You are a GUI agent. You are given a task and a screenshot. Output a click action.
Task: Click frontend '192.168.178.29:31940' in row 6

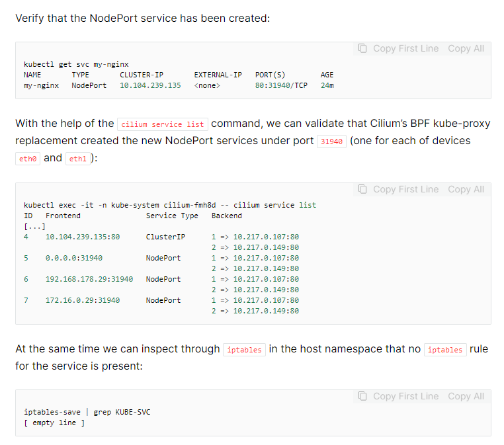pos(89,279)
